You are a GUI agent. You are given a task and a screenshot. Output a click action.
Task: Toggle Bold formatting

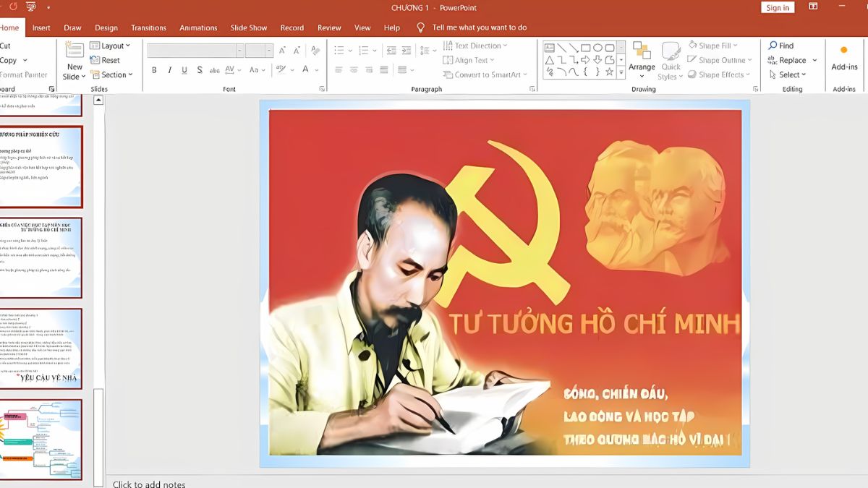coord(154,70)
